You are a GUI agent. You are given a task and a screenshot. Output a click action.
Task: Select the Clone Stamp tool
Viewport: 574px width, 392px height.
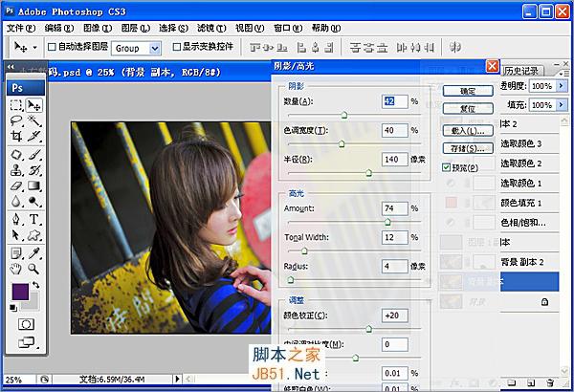(16, 170)
